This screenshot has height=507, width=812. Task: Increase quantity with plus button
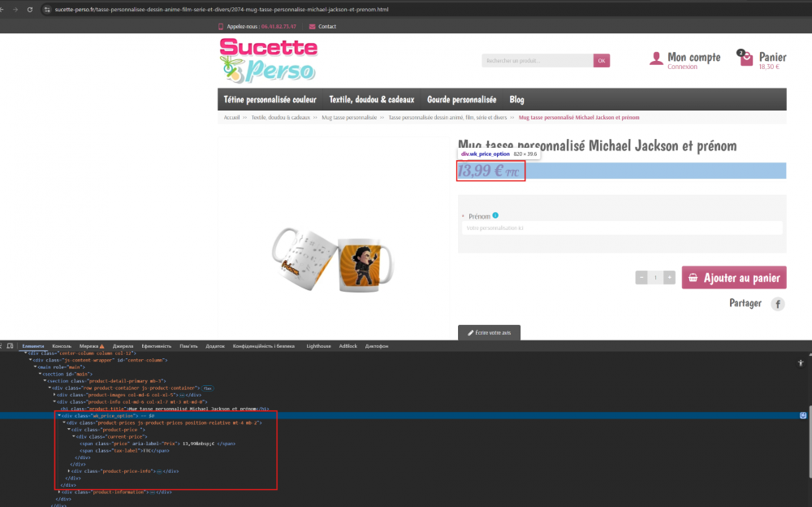pyautogui.click(x=669, y=277)
